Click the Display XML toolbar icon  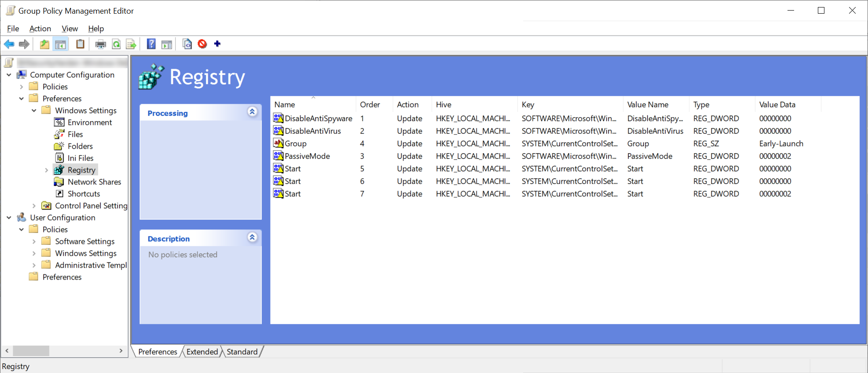click(x=187, y=44)
